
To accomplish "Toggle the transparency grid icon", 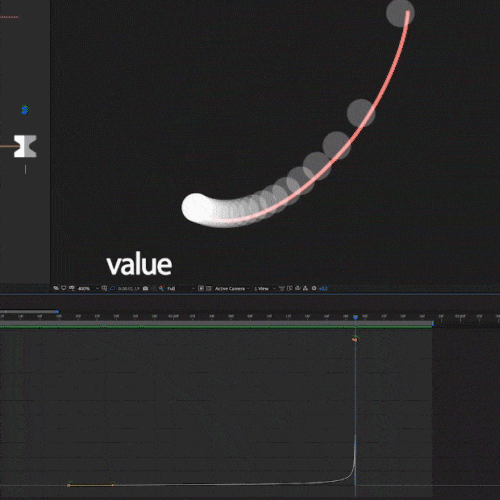I will point(209,288).
